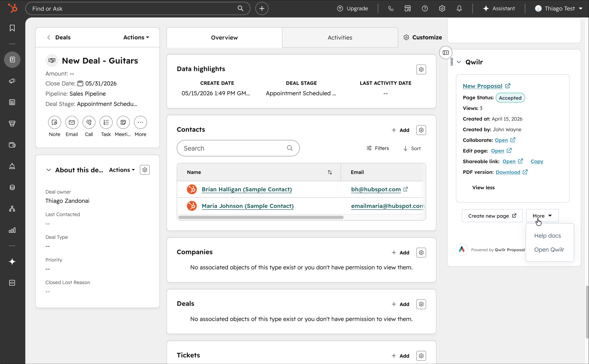Open the deal Actions dropdown in header
The height and width of the screenshot is (364, 589).
pos(136,37)
